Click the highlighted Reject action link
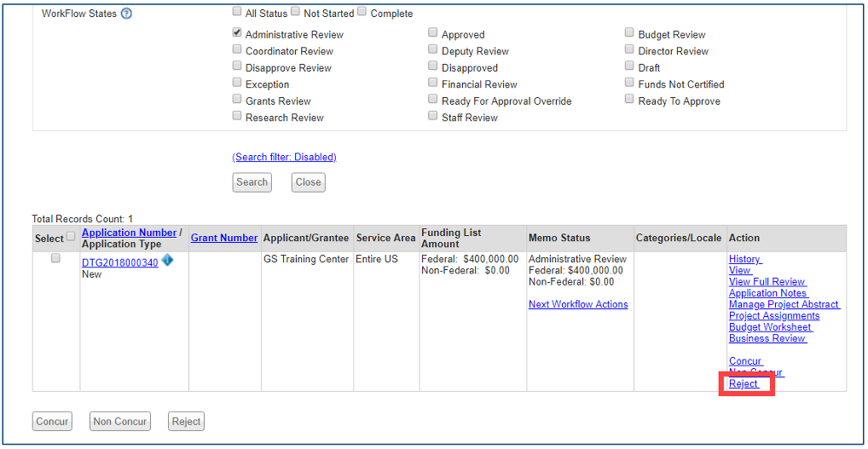Viewport: 868px width, 449px height. pyautogui.click(x=744, y=384)
